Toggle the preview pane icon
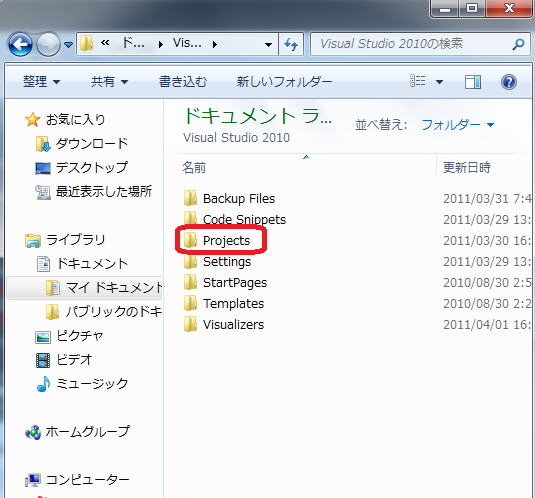Image resolution: width=535 pixels, height=498 pixels. click(x=473, y=82)
